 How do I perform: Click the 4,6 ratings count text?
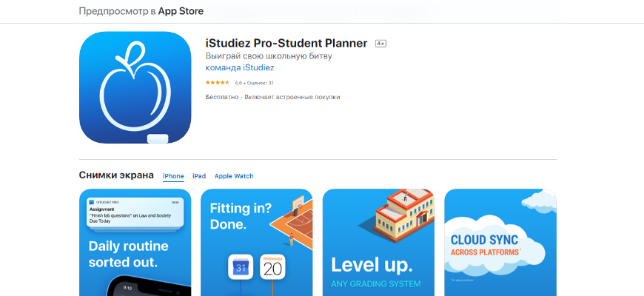click(254, 83)
